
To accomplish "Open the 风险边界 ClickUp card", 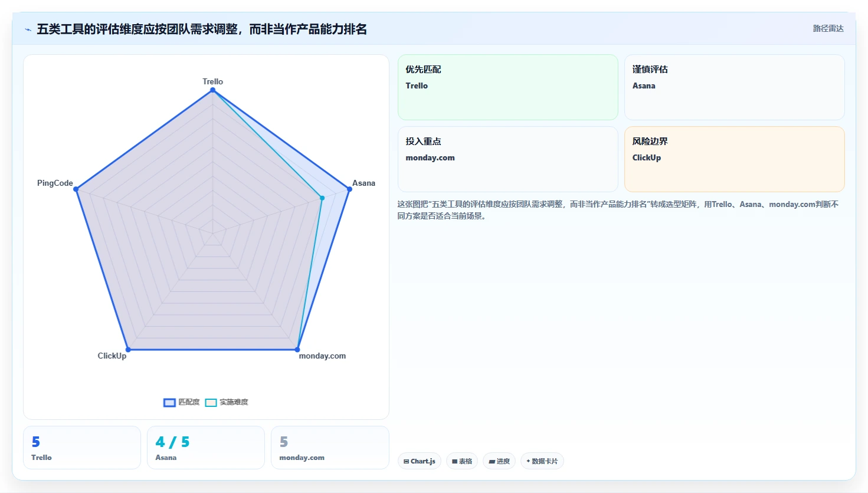I will pos(735,159).
